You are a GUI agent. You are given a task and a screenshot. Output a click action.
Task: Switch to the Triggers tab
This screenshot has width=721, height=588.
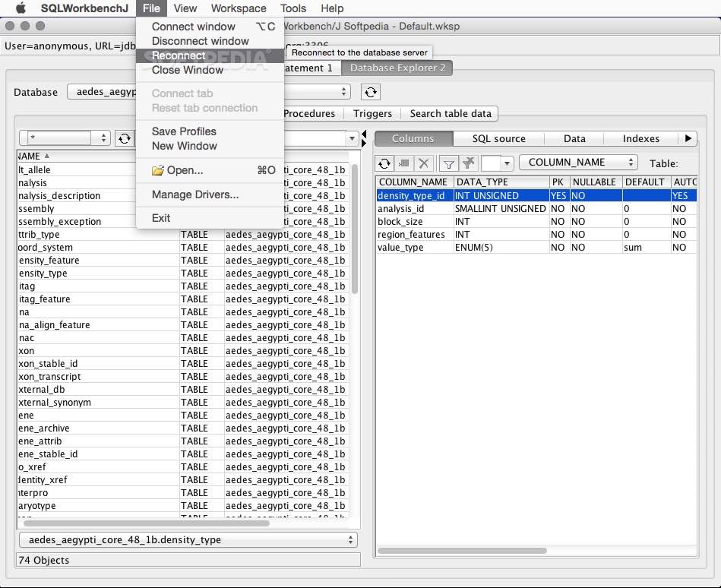[x=372, y=113]
